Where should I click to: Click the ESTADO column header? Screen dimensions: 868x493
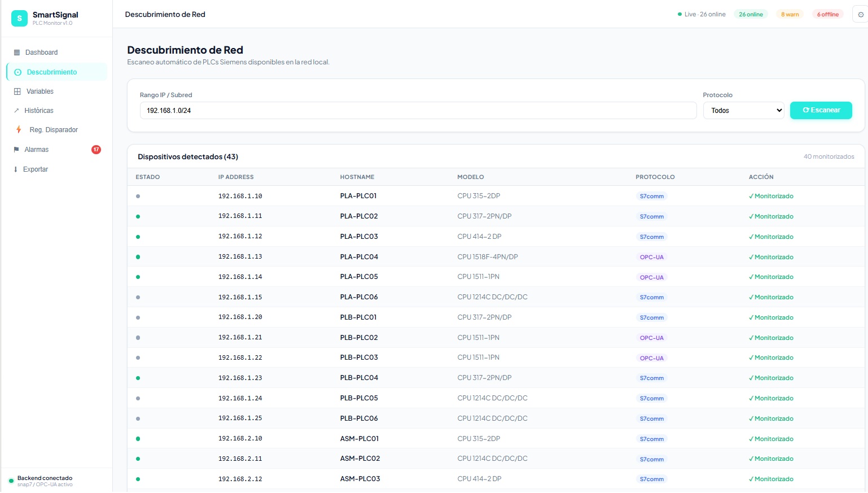148,177
